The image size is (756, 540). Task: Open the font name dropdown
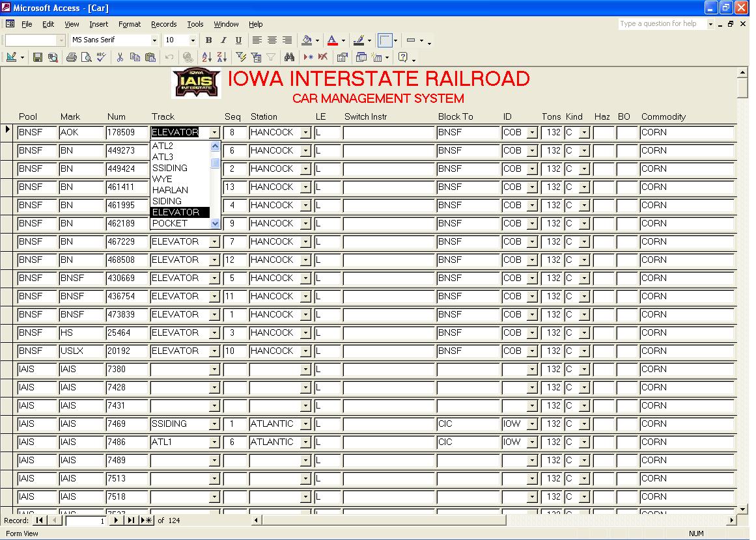click(x=154, y=40)
